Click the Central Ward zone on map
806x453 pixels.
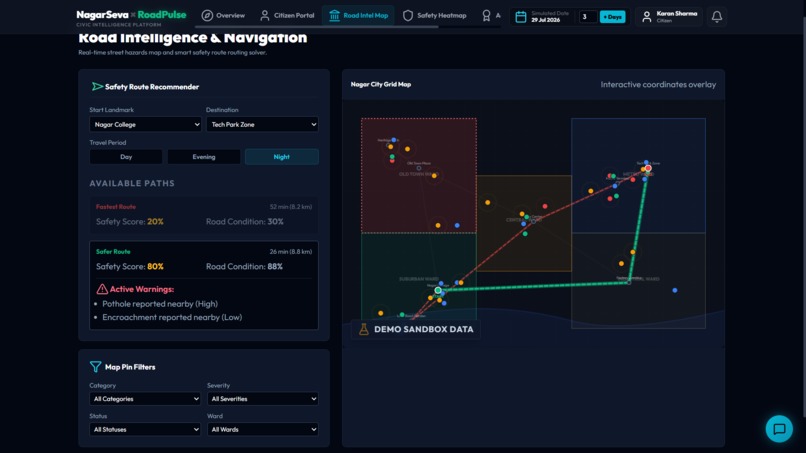pos(524,223)
